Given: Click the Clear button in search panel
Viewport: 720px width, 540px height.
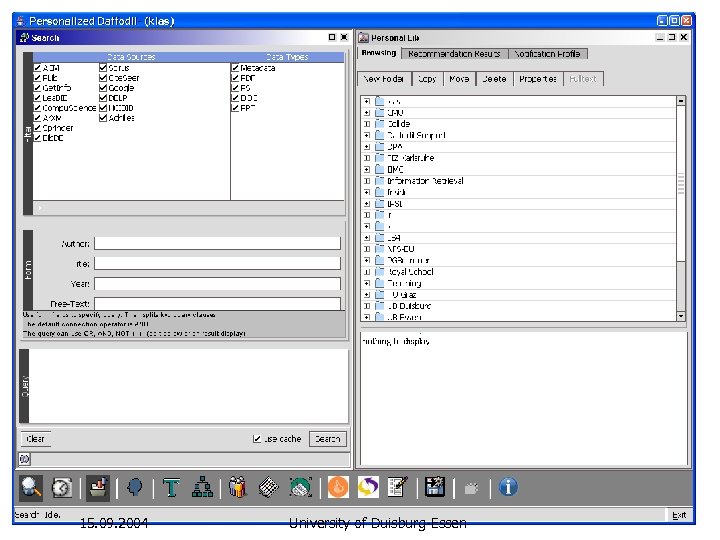Looking at the screenshot, I should click(35, 438).
